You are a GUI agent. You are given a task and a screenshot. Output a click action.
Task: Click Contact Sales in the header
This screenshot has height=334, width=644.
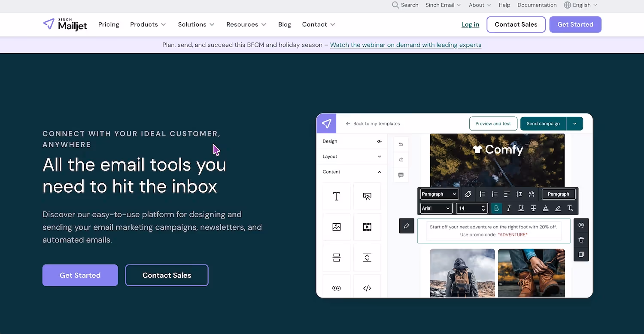(516, 24)
